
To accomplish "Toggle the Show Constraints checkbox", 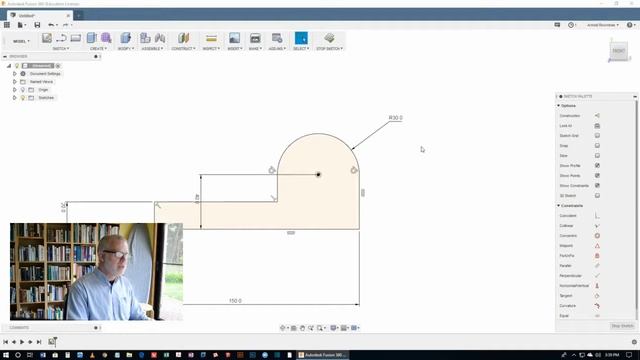I will point(597,186).
